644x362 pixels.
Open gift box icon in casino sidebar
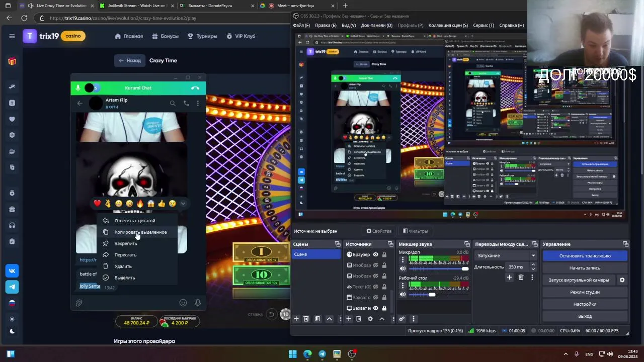[12, 61]
